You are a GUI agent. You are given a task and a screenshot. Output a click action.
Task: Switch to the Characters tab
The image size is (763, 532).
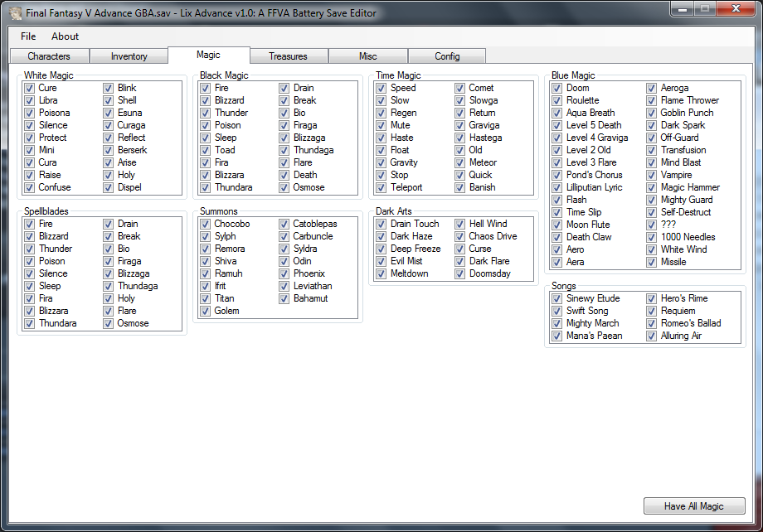coord(49,56)
